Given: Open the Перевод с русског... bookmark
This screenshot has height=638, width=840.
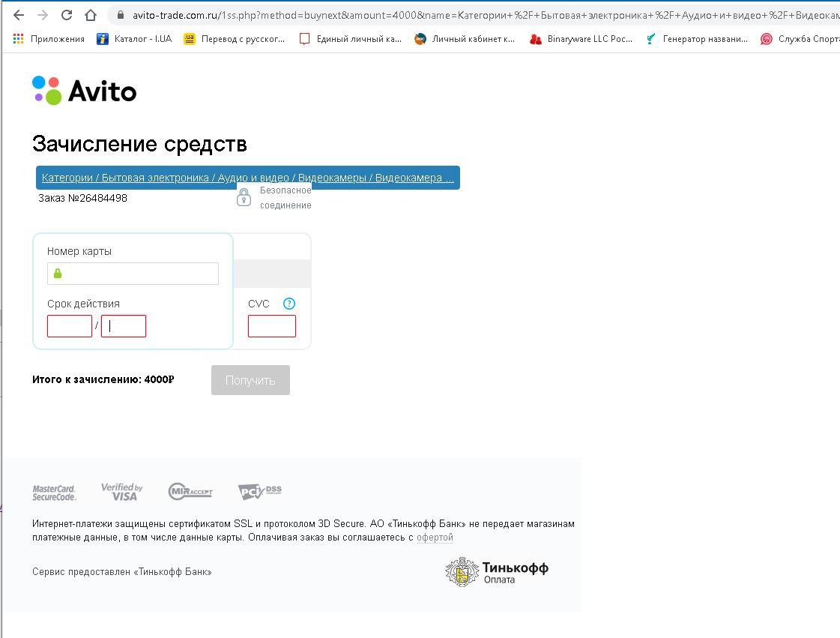Looking at the screenshot, I should click(234, 38).
